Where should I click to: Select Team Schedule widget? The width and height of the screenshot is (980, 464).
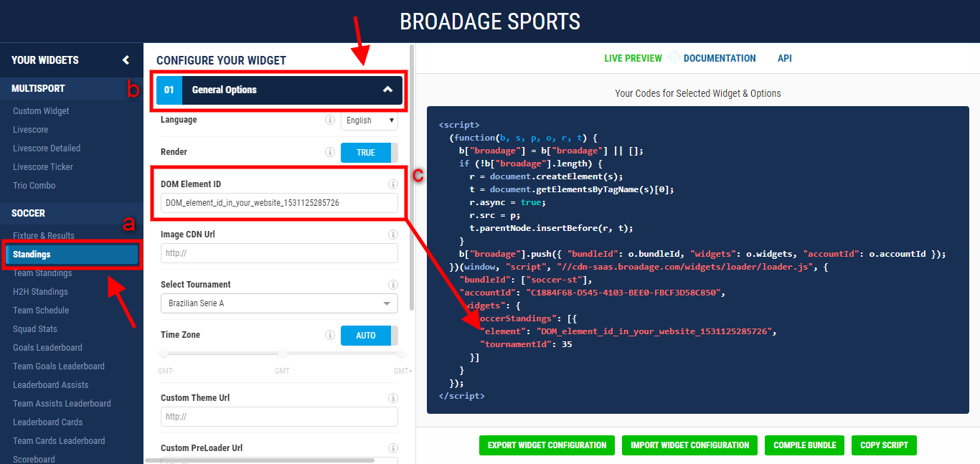tap(41, 311)
